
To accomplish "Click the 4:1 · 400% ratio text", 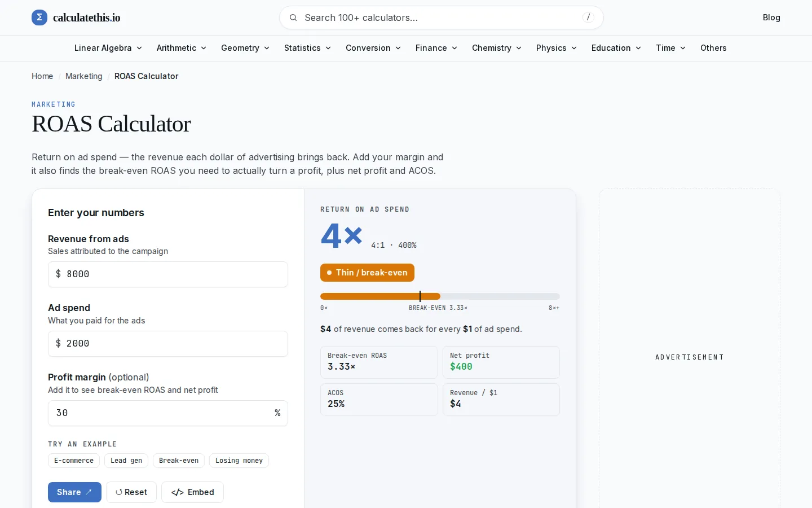I will pos(394,246).
